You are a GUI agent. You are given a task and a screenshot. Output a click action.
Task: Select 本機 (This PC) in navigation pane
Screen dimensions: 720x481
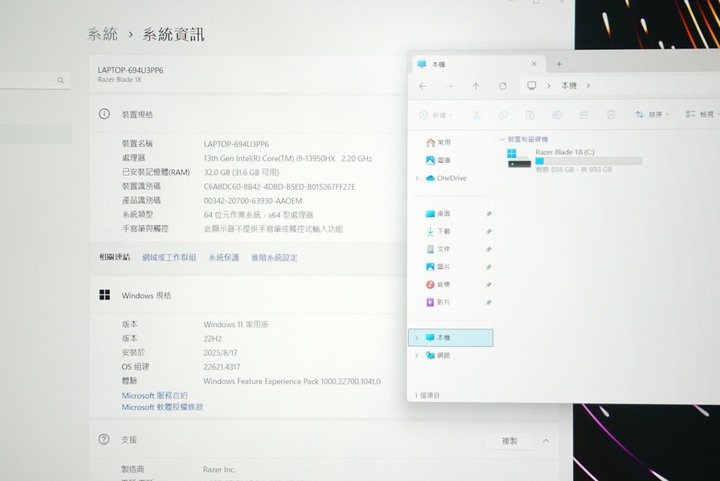pos(450,338)
